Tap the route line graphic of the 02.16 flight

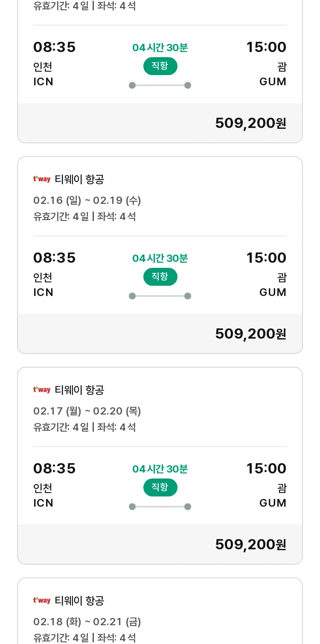point(160,296)
